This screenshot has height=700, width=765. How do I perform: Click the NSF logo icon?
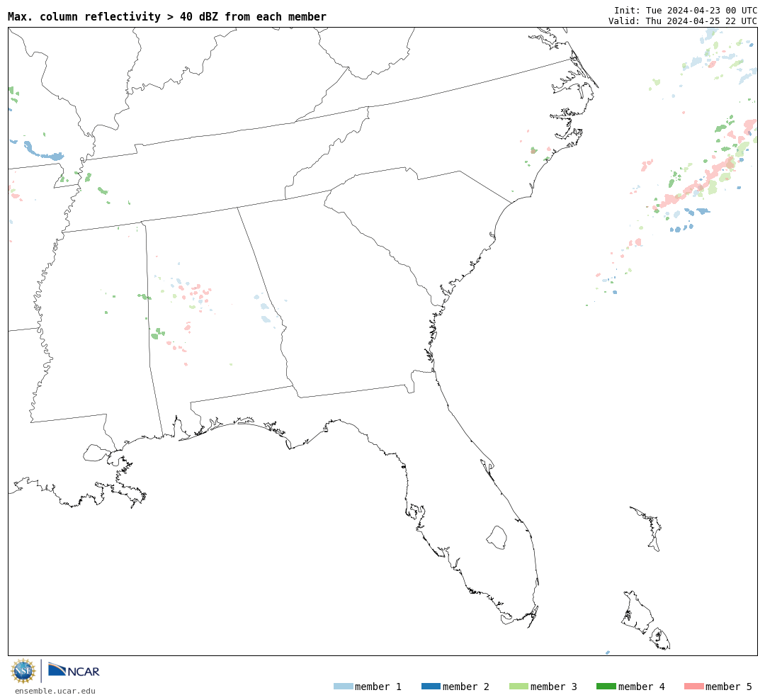tap(23, 671)
